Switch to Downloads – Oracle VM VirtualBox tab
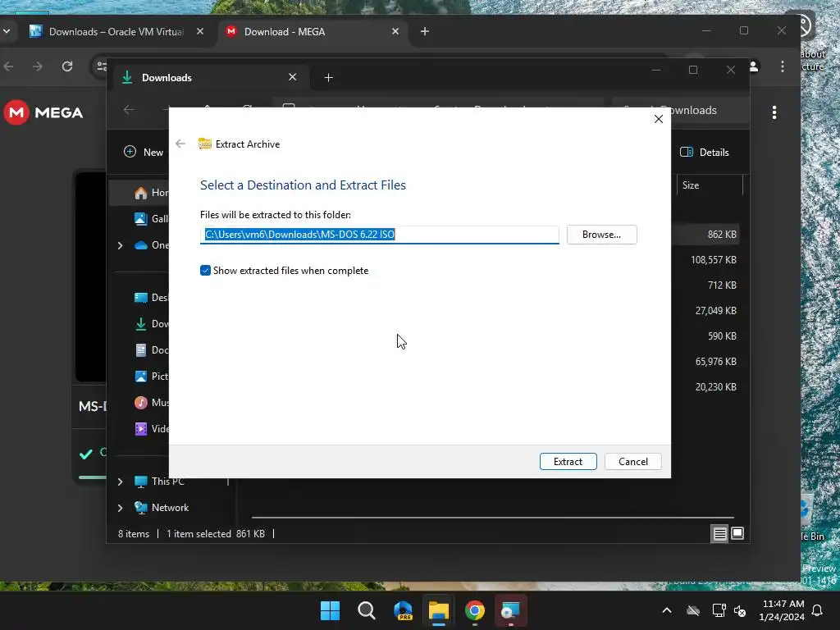 pos(116,32)
